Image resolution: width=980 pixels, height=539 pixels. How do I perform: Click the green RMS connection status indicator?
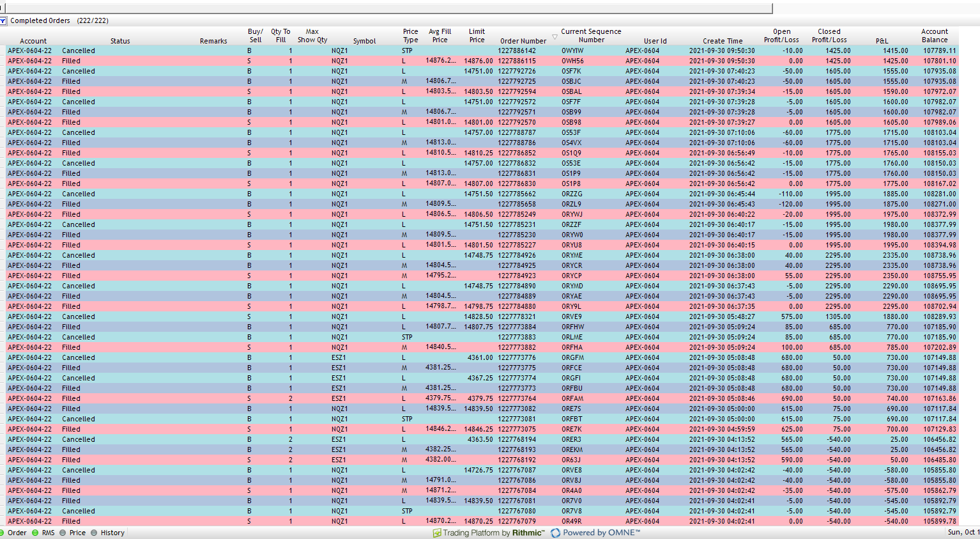tap(35, 533)
